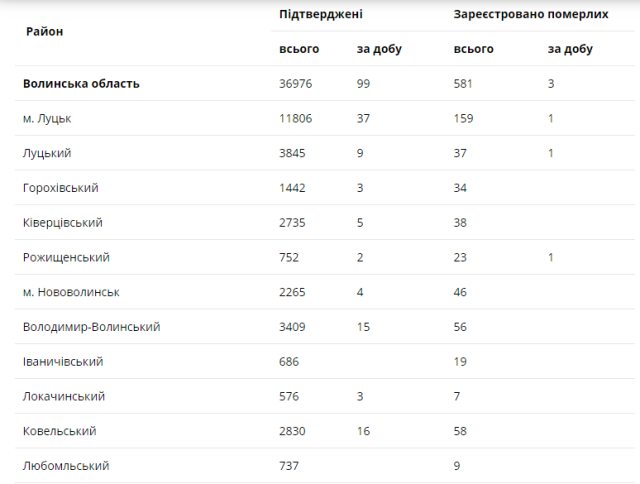Click the 11806 cell for Луцьк
Screen dimensions: 640x484
point(296,119)
